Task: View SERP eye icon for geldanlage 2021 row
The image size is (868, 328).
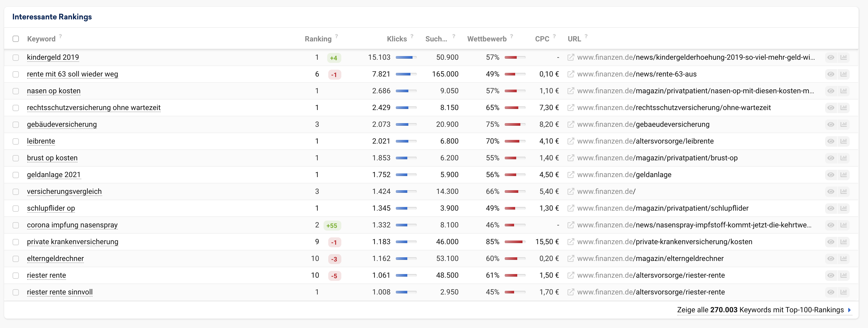Action: pyautogui.click(x=831, y=175)
